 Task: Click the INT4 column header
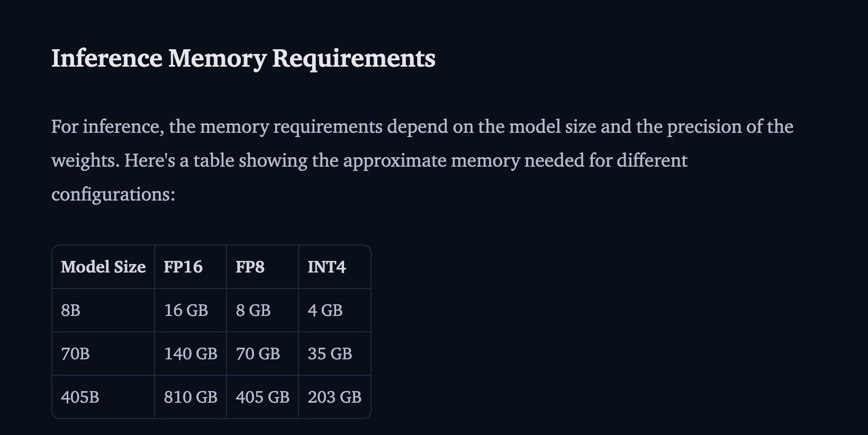[334, 267]
